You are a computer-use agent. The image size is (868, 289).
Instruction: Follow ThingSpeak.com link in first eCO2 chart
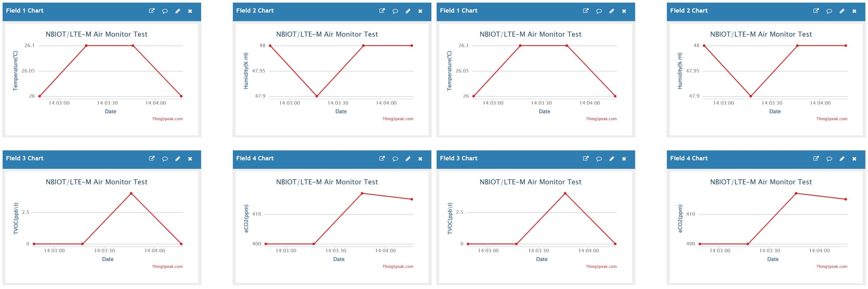398,266
